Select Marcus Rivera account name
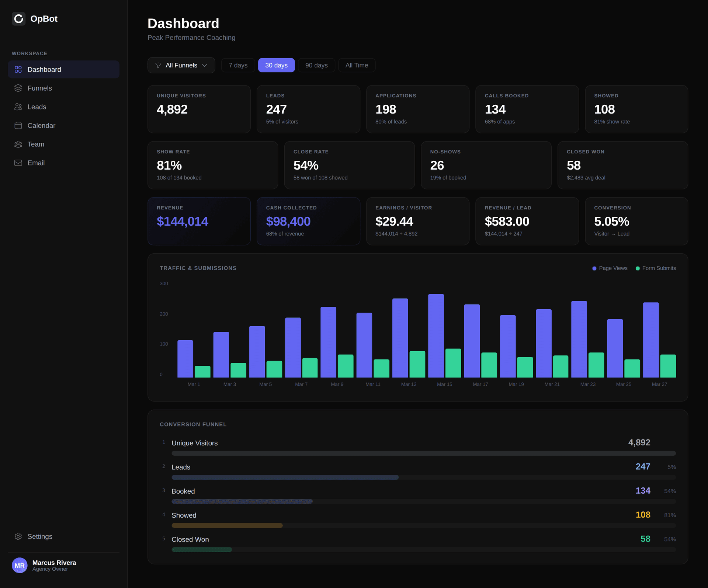708x588 pixels. coord(54,563)
